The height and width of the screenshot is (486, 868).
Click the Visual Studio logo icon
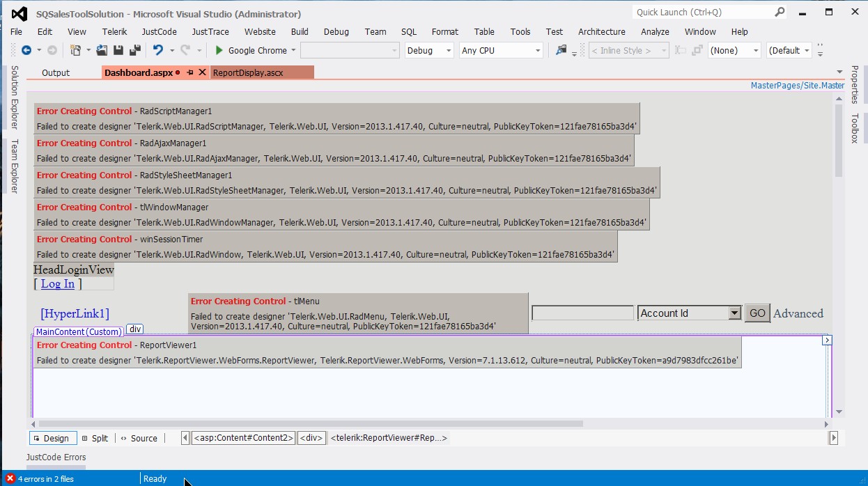click(x=20, y=13)
